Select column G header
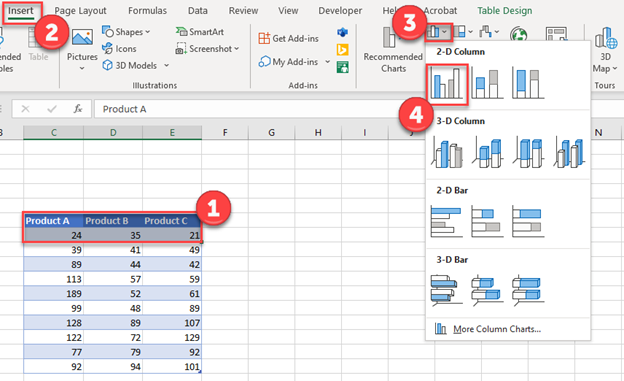 (271, 133)
